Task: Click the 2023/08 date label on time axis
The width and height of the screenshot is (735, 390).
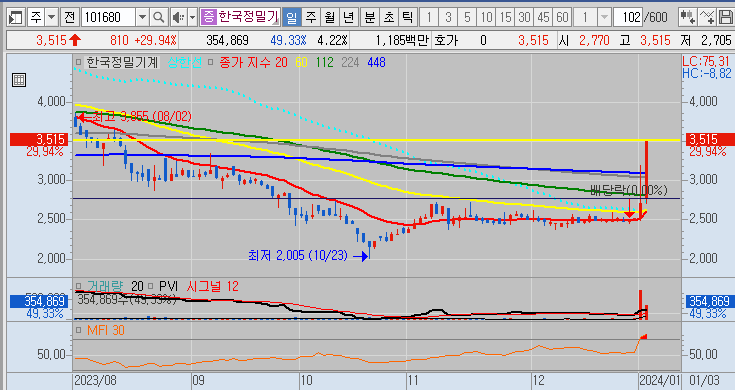Action: pos(96,380)
